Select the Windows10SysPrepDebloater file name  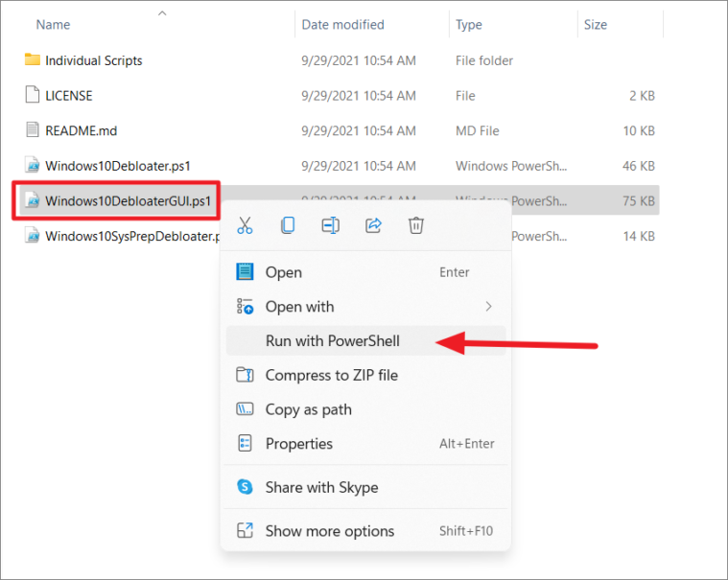click(132, 236)
